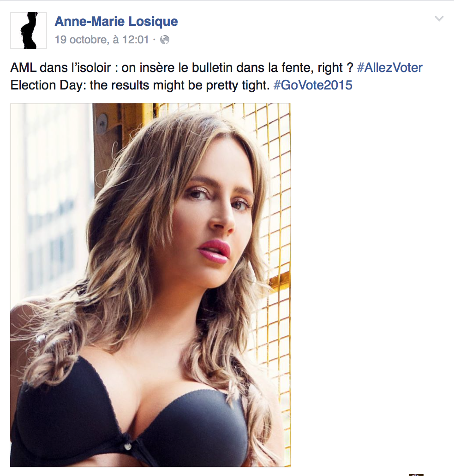The image size is (454, 476).
Task: Click the English caption starting Election Day
Action: [140, 85]
